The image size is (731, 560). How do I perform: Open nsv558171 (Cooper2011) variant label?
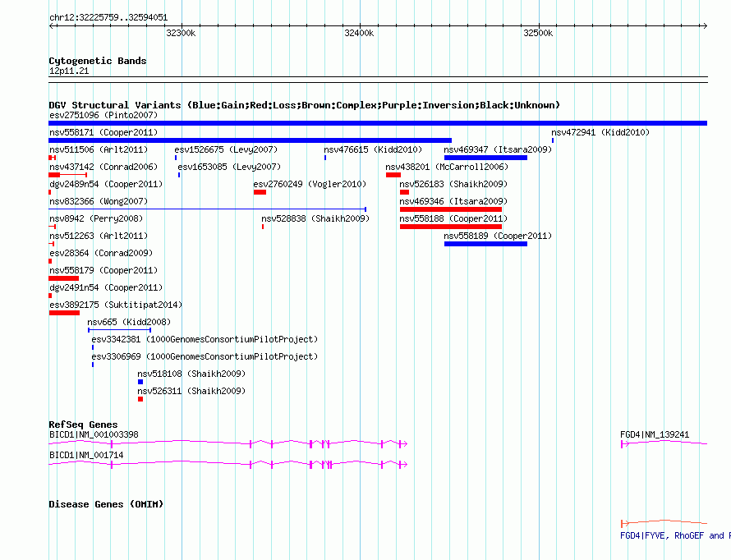(x=103, y=132)
